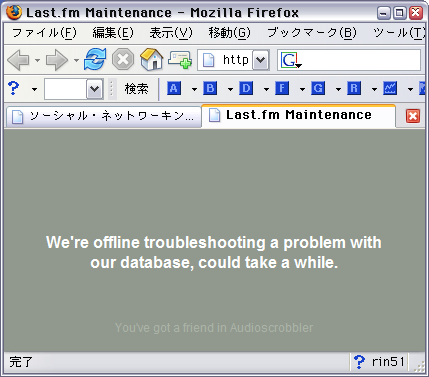This screenshot has height=377, width=429.
Task: Click in the toolbar search text field
Action: tap(66, 89)
